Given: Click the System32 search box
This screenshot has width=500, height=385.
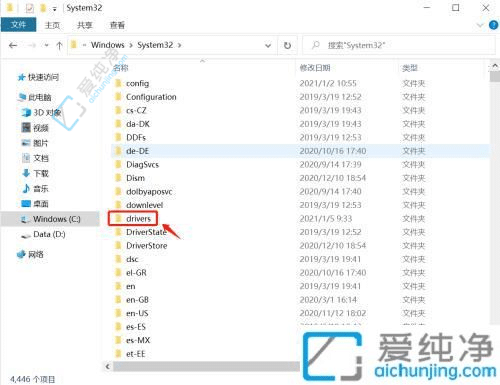Looking at the screenshot, I should click(x=398, y=45).
